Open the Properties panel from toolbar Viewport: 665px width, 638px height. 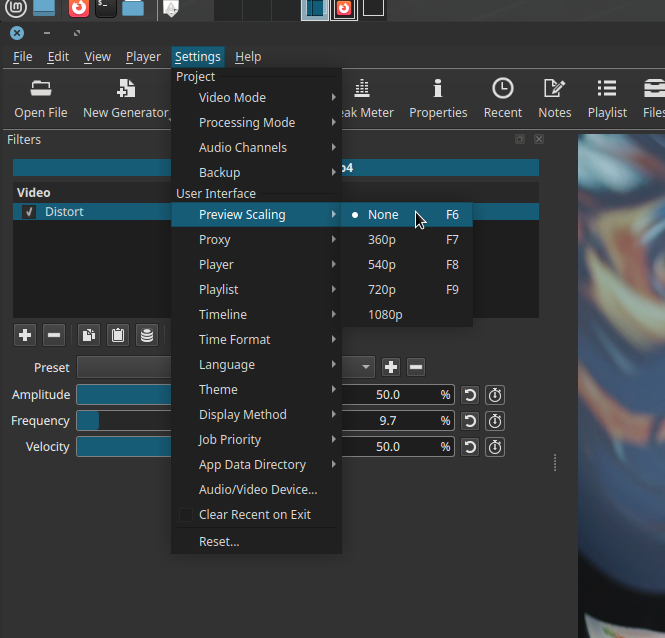(x=437, y=98)
